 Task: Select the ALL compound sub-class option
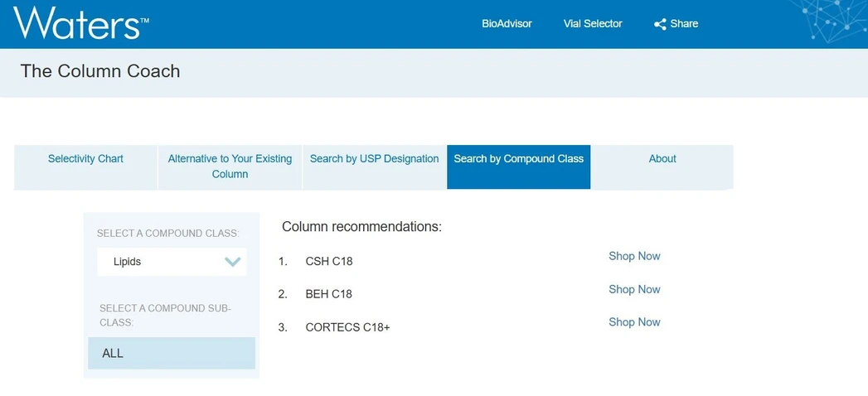[172, 354]
